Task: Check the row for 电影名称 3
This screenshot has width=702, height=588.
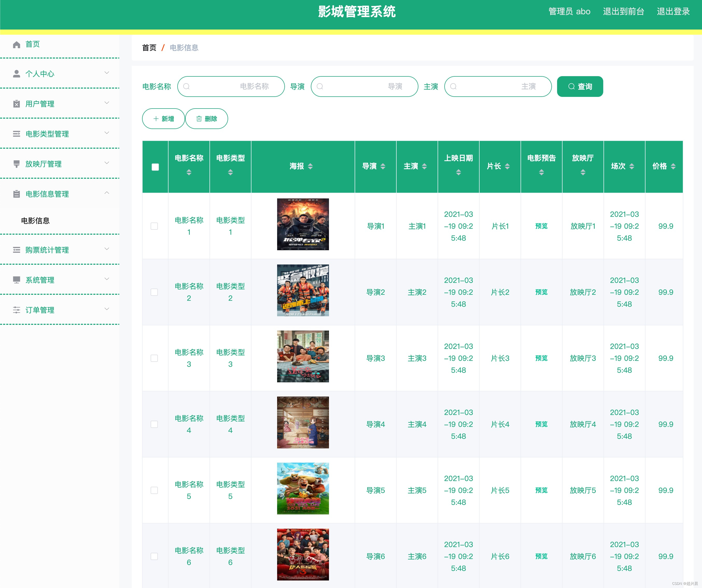Action: pyautogui.click(x=154, y=358)
